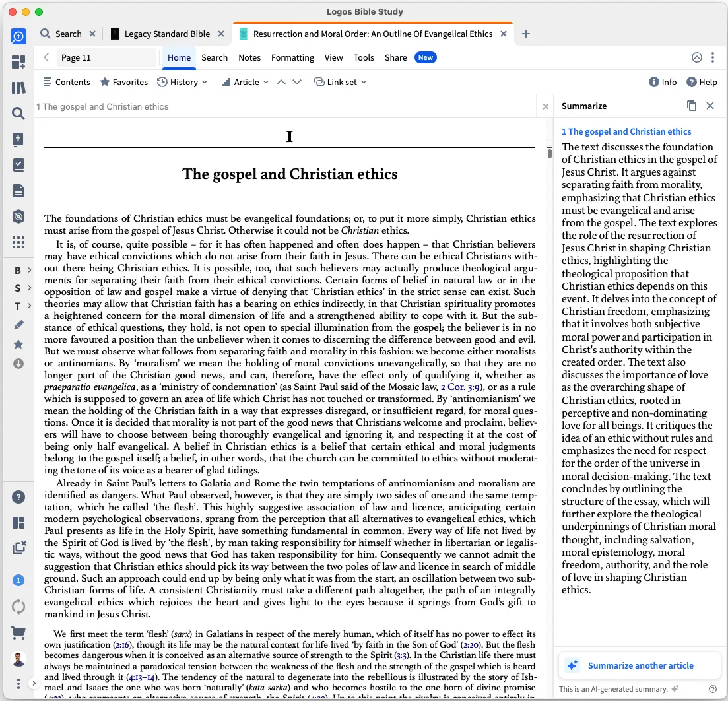Click the document vertical scrollbar thumb
This screenshot has height=701, width=728.
pos(549,153)
